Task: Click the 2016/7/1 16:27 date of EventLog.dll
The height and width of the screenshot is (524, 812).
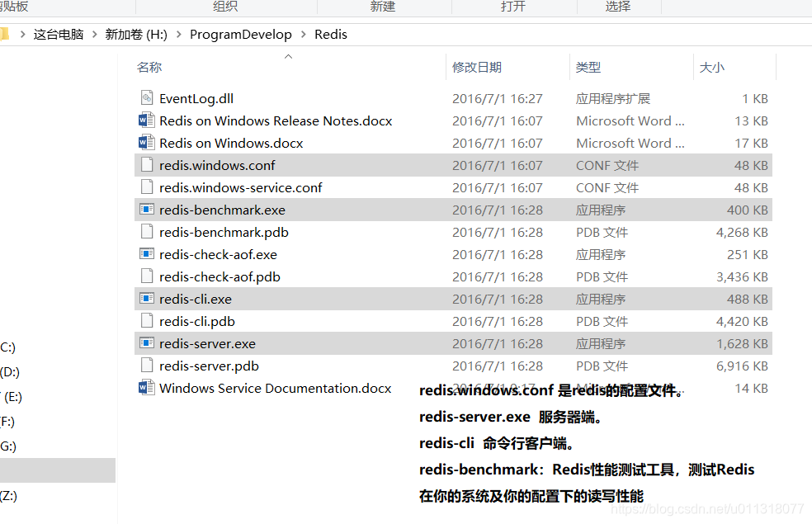Action: click(497, 98)
